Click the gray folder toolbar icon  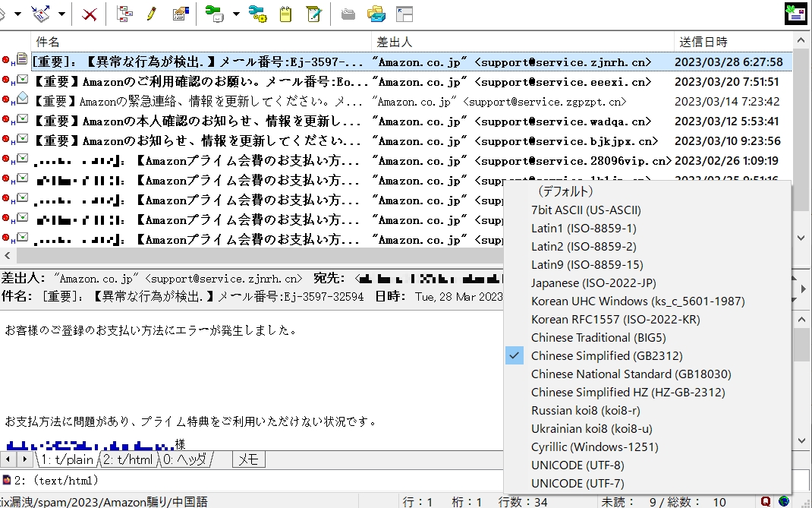[x=348, y=14]
